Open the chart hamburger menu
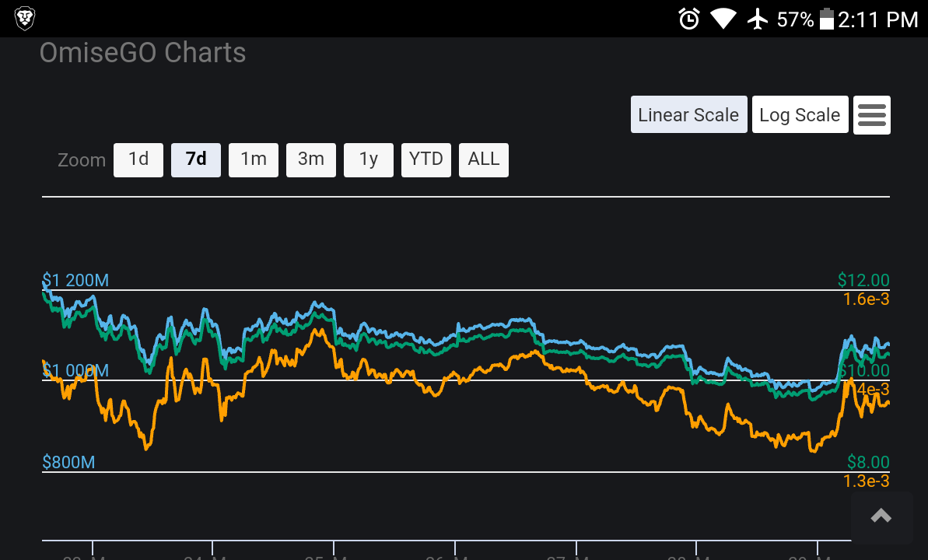The width and height of the screenshot is (928, 560). [x=872, y=115]
